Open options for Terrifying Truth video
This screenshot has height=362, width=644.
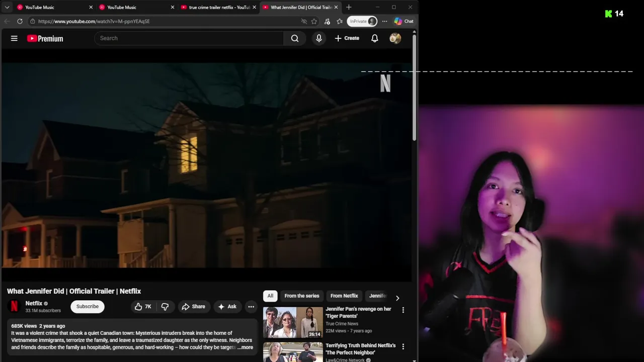pos(403,347)
